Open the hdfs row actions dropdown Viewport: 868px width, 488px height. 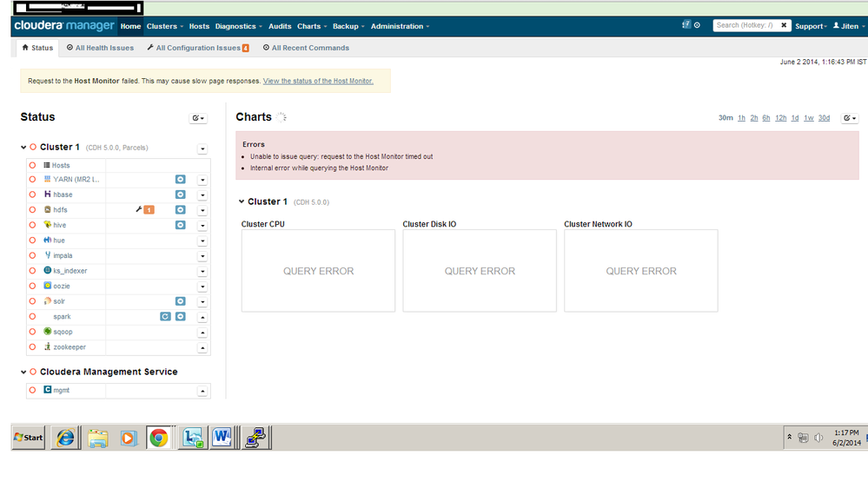202,210
